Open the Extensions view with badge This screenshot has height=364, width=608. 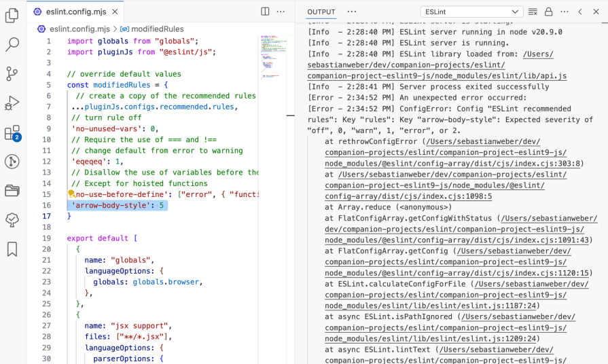pyautogui.click(x=12, y=132)
